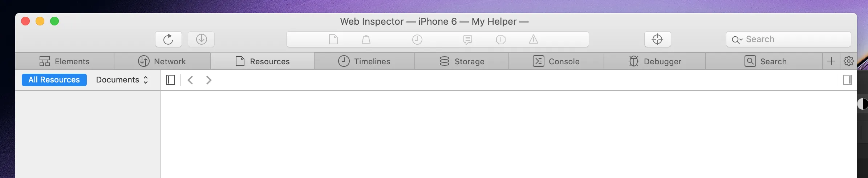The image size is (868, 178).
Task: Open the new tab plus menu
Action: 831,61
